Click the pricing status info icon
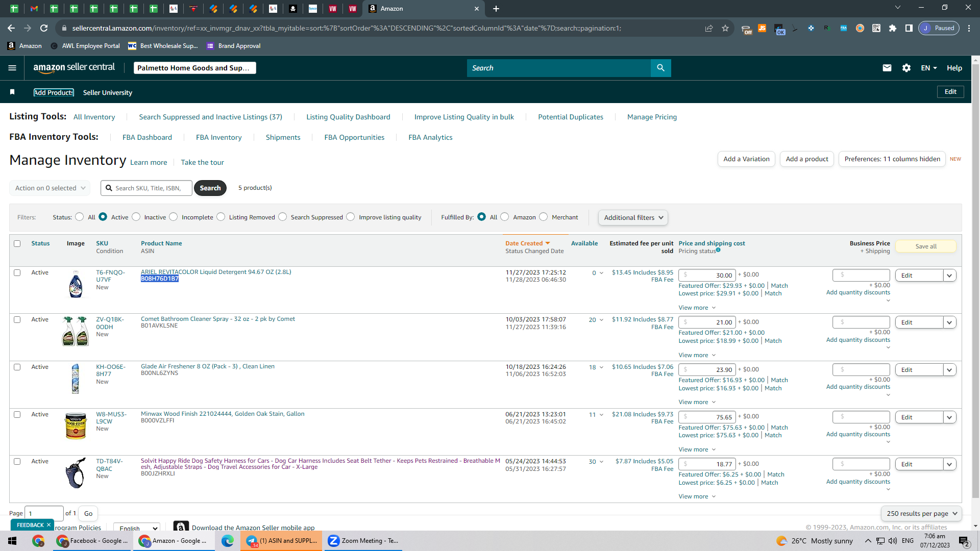 pos(718,250)
